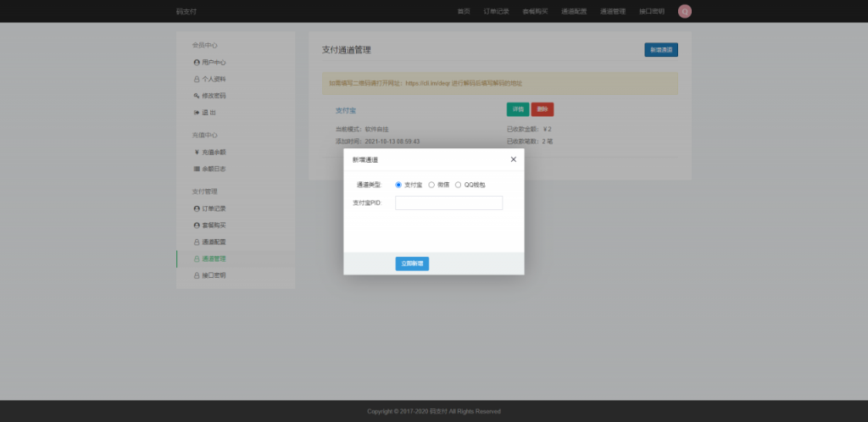Select the 微信 channel type radio
Screen dimensions: 868x422
click(x=431, y=184)
